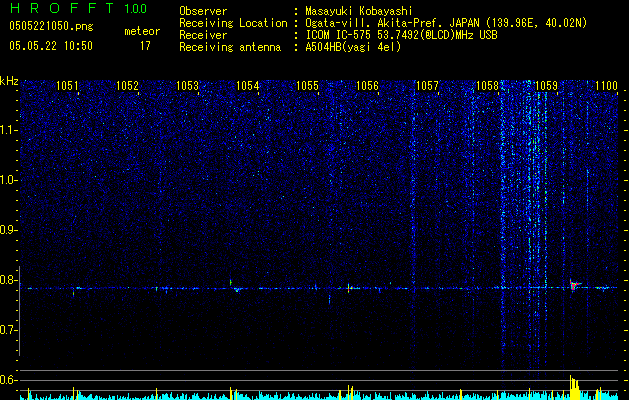629x400 pixels.
Task: Click the 1059 time marker
Action: pyautogui.click(x=547, y=86)
